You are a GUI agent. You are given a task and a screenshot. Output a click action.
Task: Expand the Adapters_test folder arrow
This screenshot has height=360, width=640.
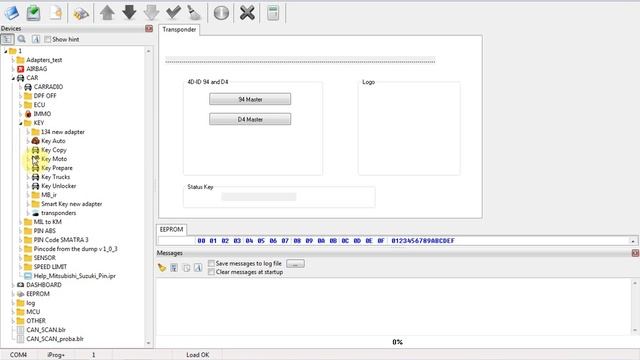pos(13,60)
